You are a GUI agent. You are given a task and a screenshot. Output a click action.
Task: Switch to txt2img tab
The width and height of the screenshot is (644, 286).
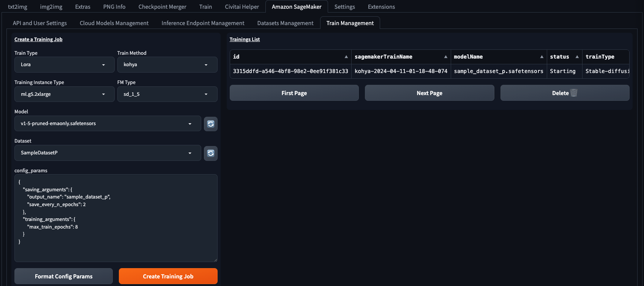point(17,7)
